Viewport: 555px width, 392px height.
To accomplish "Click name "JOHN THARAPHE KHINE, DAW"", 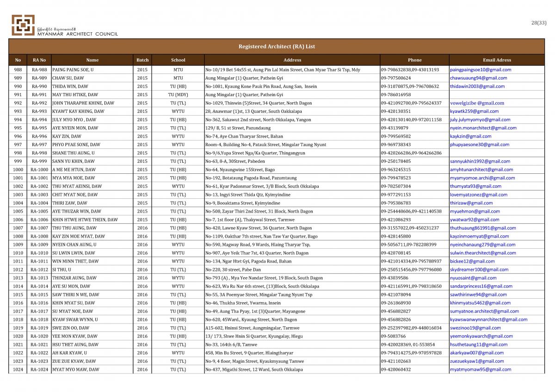I will pyautogui.click(x=83, y=103).
